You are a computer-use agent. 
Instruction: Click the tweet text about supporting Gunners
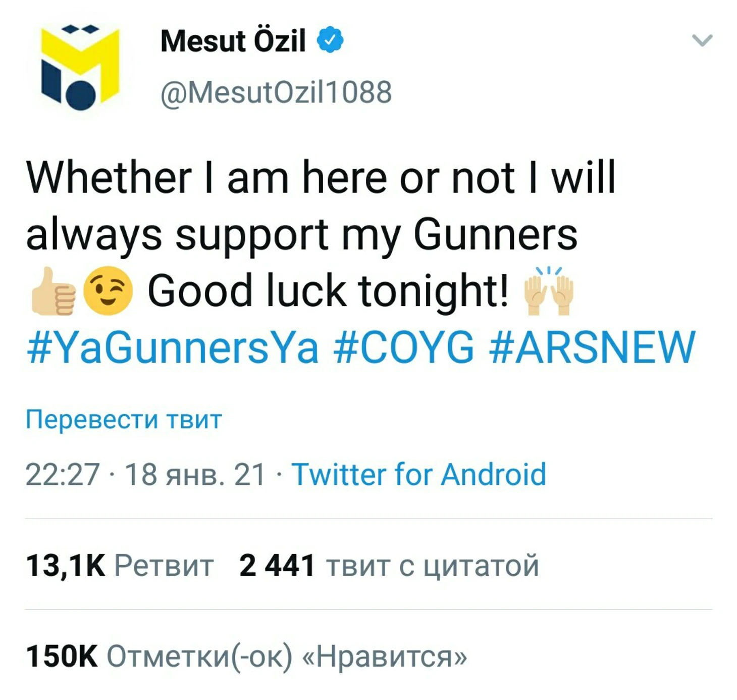pos(321,206)
